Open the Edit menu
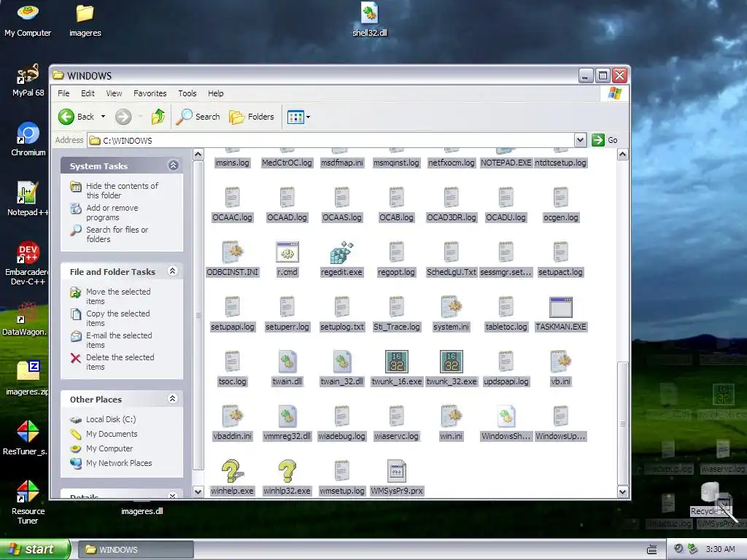 click(x=88, y=93)
